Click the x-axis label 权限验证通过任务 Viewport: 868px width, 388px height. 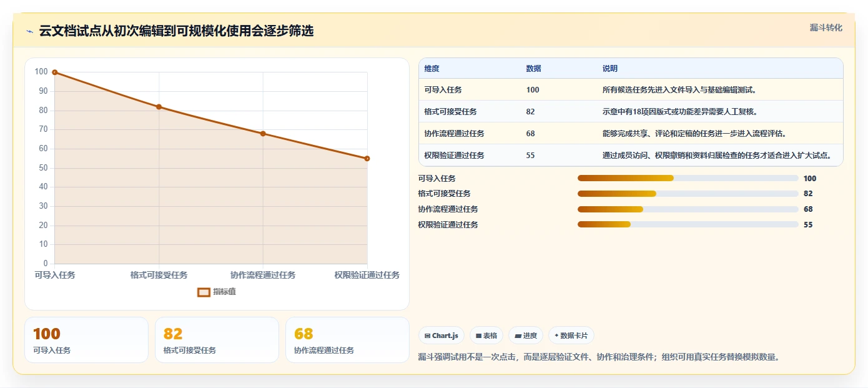367,275
